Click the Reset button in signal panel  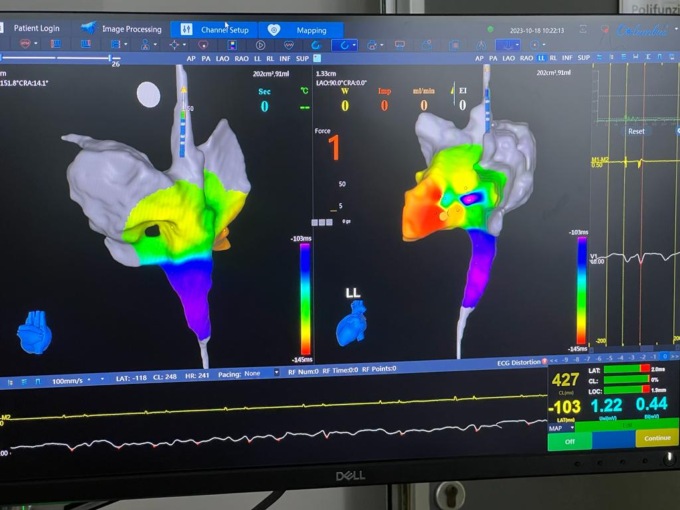point(636,131)
